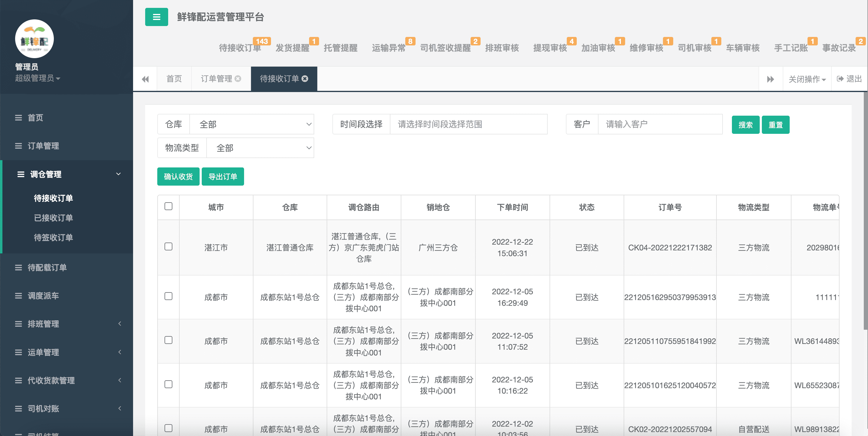This screenshot has height=436, width=868.
Task: Open the 物流类型 dropdown set to 全部
Action: click(260, 148)
